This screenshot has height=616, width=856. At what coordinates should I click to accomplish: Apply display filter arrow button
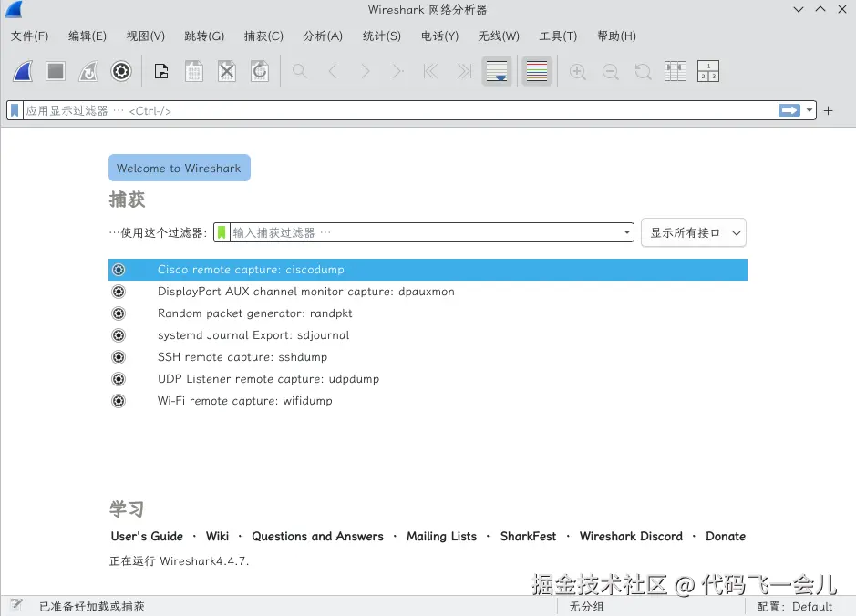[x=789, y=110]
